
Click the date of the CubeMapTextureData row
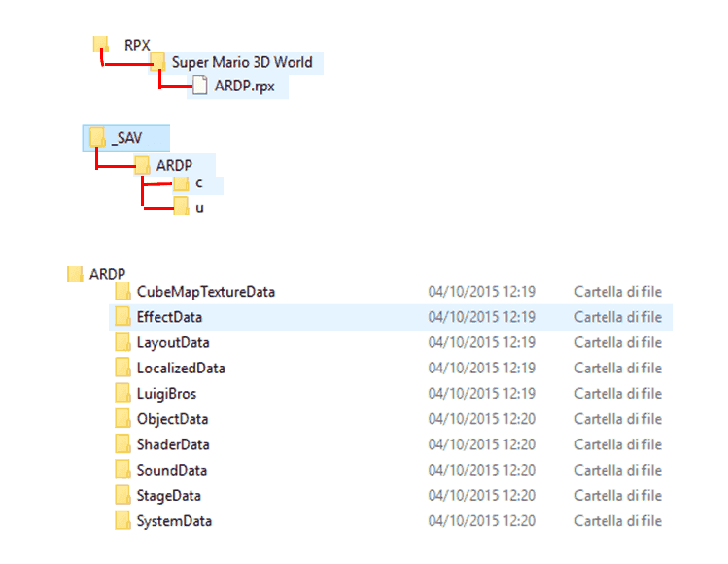(481, 292)
